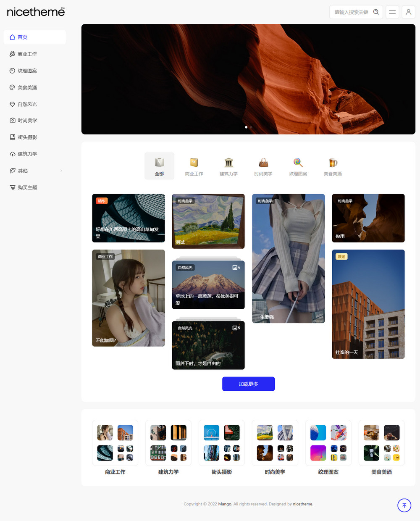Click the 加载更多 button

248,384
